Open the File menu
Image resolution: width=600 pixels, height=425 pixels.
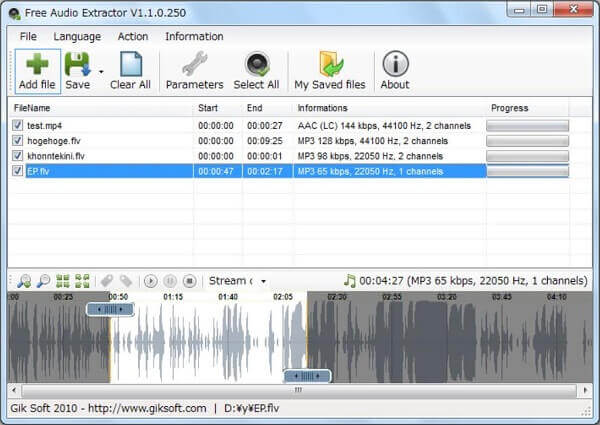(28, 36)
